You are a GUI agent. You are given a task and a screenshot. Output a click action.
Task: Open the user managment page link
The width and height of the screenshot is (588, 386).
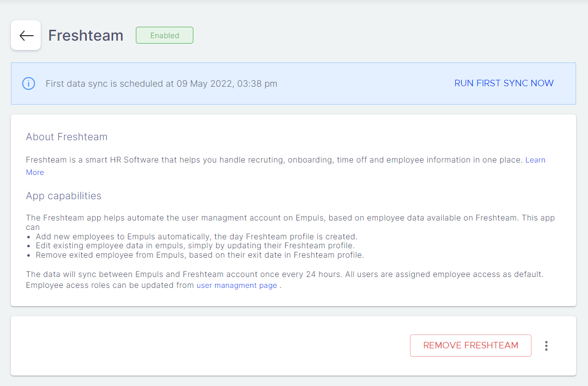point(236,285)
